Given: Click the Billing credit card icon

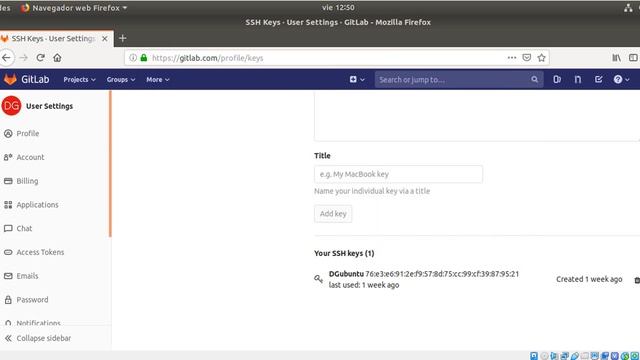Looking at the screenshot, I should 8,181.
